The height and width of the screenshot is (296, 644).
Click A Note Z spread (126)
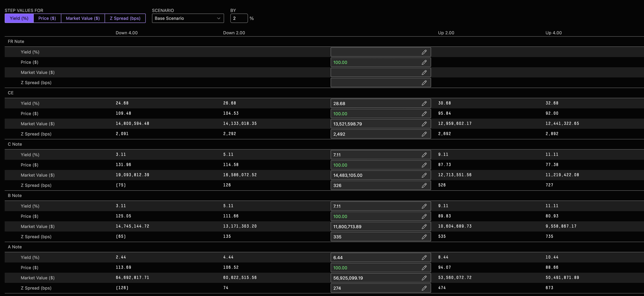(122, 288)
